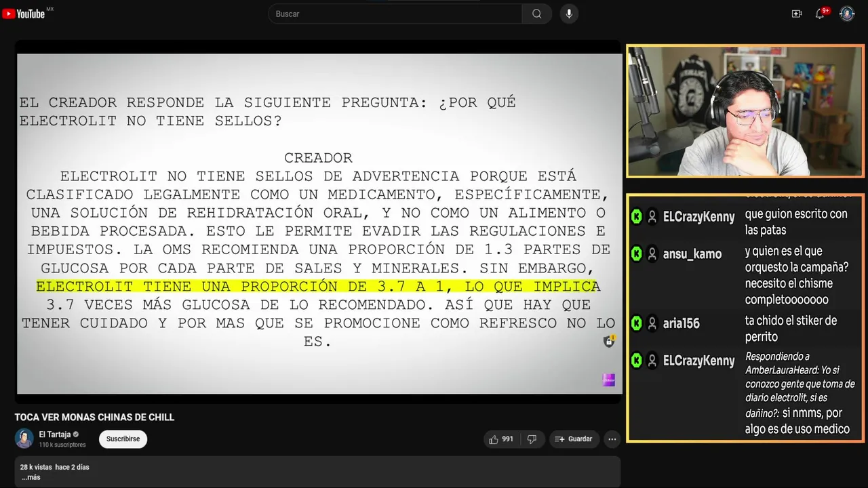Click the Kick badge beside ansu_kamo
Viewport: 868px width, 488px height.
click(636, 253)
